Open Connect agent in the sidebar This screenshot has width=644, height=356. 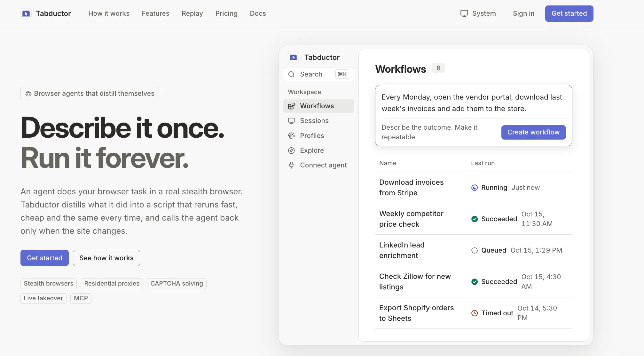[318, 165]
